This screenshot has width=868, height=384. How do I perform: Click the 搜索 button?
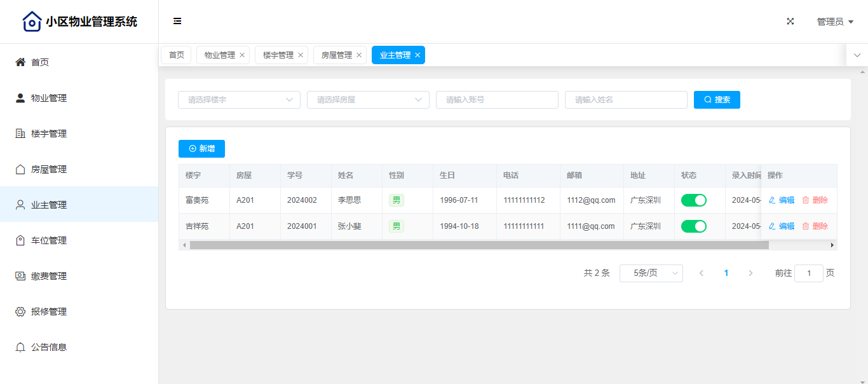(x=717, y=100)
